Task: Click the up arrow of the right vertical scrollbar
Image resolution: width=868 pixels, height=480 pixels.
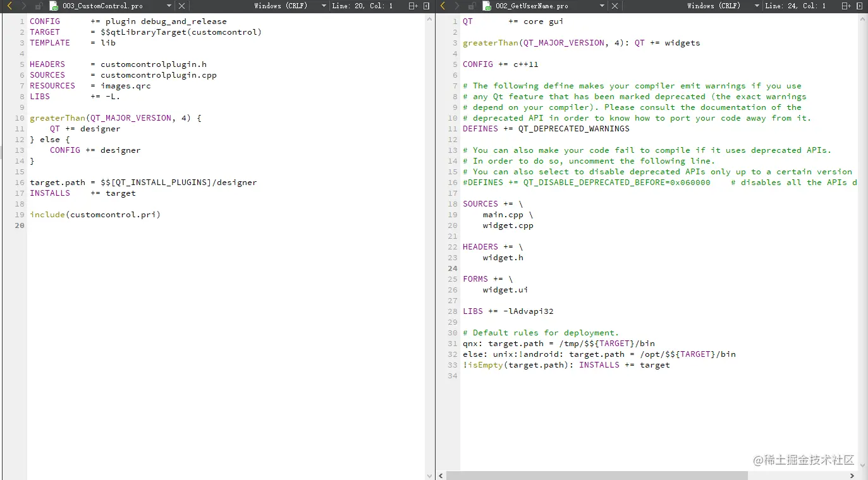Action: pyautogui.click(x=862, y=20)
